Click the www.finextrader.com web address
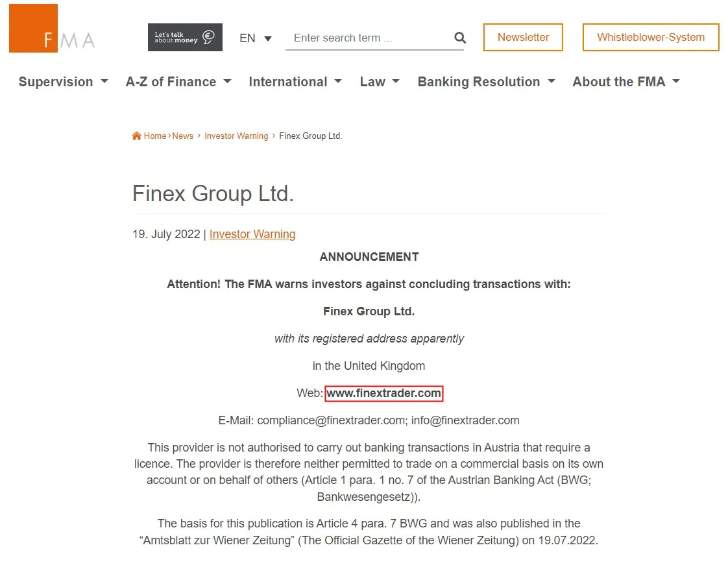728x567 pixels. (383, 393)
